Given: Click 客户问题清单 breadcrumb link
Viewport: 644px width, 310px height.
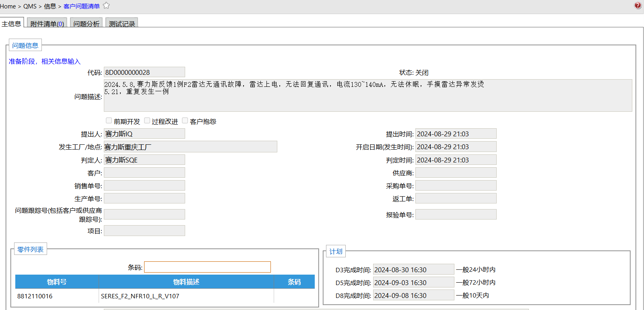Looking at the screenshot, I should tap(82, 6).
